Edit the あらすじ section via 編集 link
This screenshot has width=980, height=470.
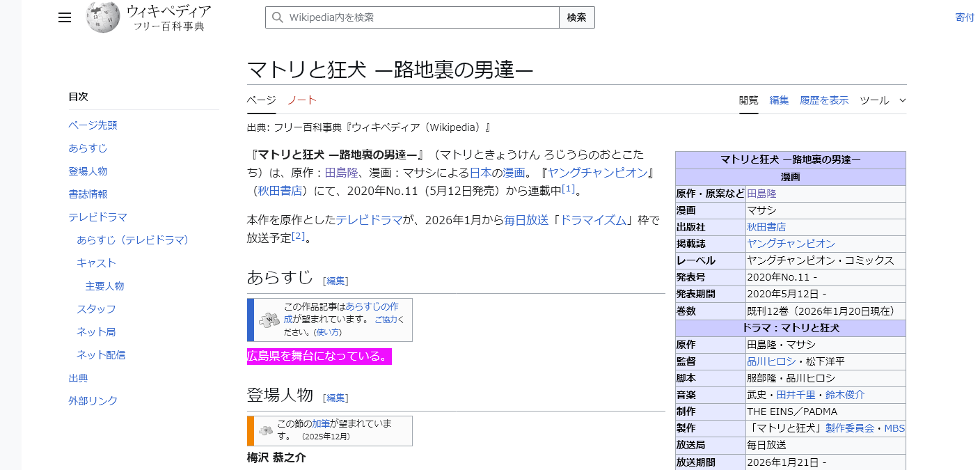click(335, 281)
